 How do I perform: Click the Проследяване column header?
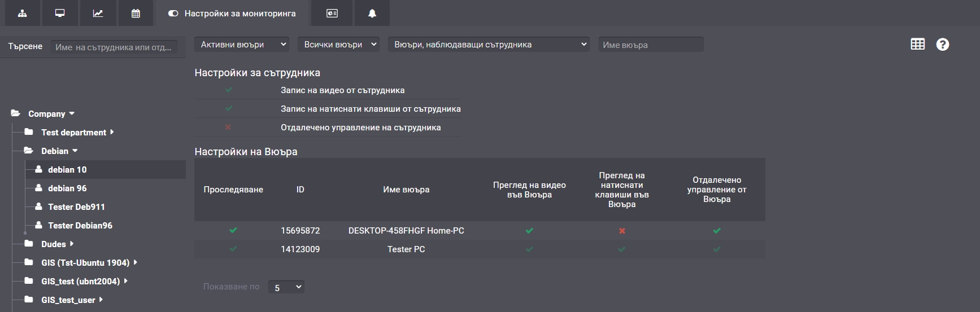[x=233, y=190]
